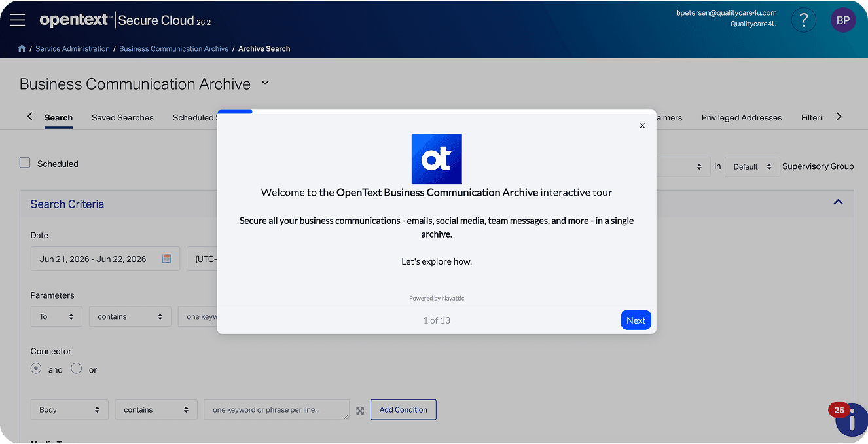Click the date range field Jun 21 - Jun 22
This screenshot has width=868, height=444.
pos(105,259)
